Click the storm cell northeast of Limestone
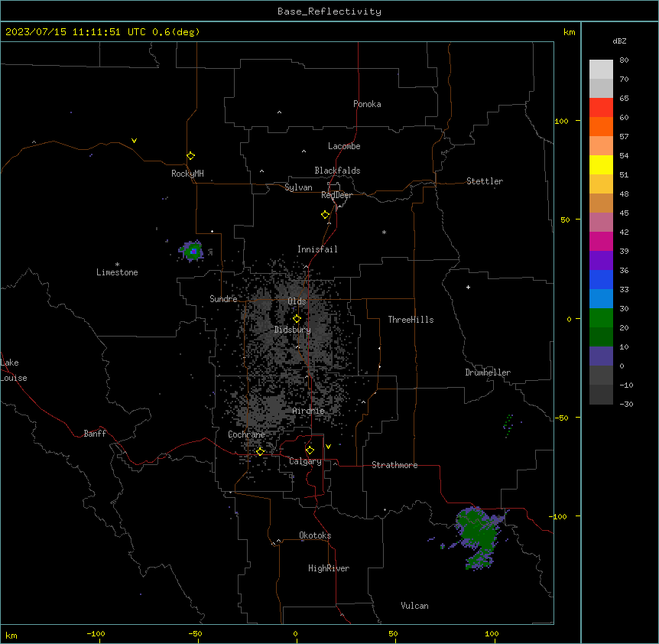This screenshot has height=644, width=659. pyautogui.click(x=193, y=251)
